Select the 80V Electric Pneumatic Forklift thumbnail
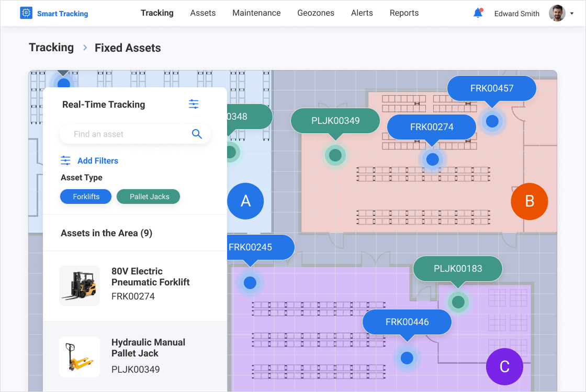 (80, 285)
